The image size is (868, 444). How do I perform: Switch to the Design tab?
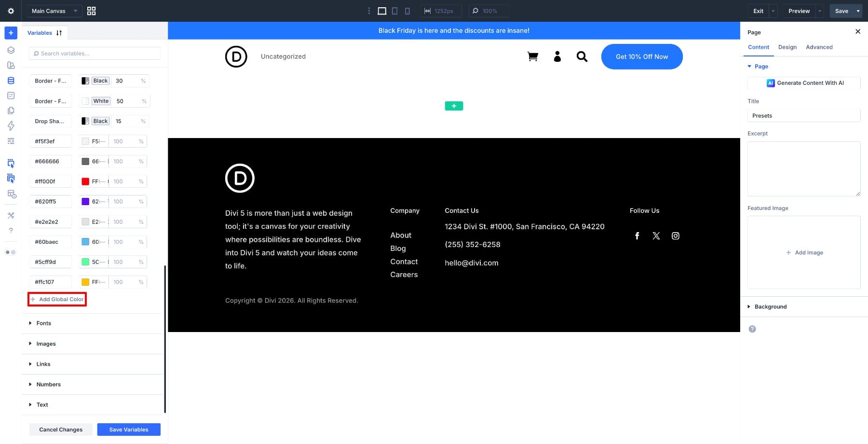[x=787, y=47]
